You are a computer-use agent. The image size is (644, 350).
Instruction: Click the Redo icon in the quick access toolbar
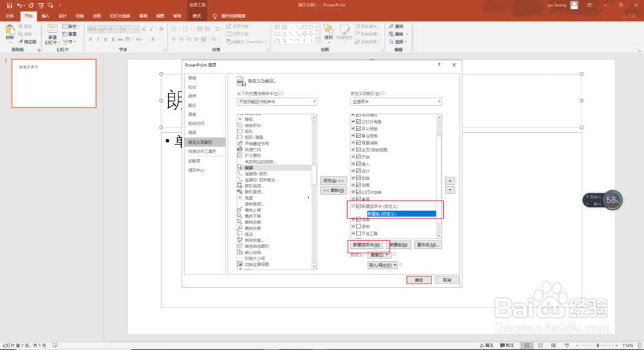coord(31,5)
